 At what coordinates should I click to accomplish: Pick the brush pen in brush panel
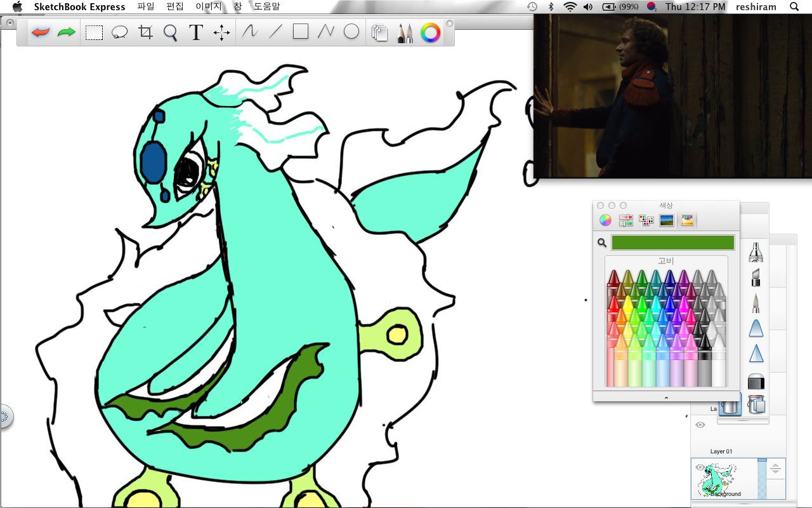(756, 303)
